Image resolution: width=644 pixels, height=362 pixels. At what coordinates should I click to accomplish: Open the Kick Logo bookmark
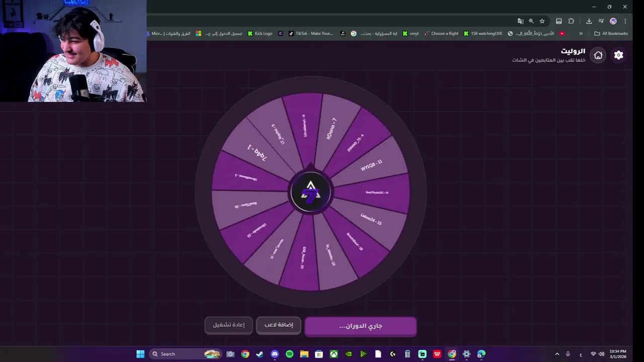pyautogui.click(x=260, y=34)
